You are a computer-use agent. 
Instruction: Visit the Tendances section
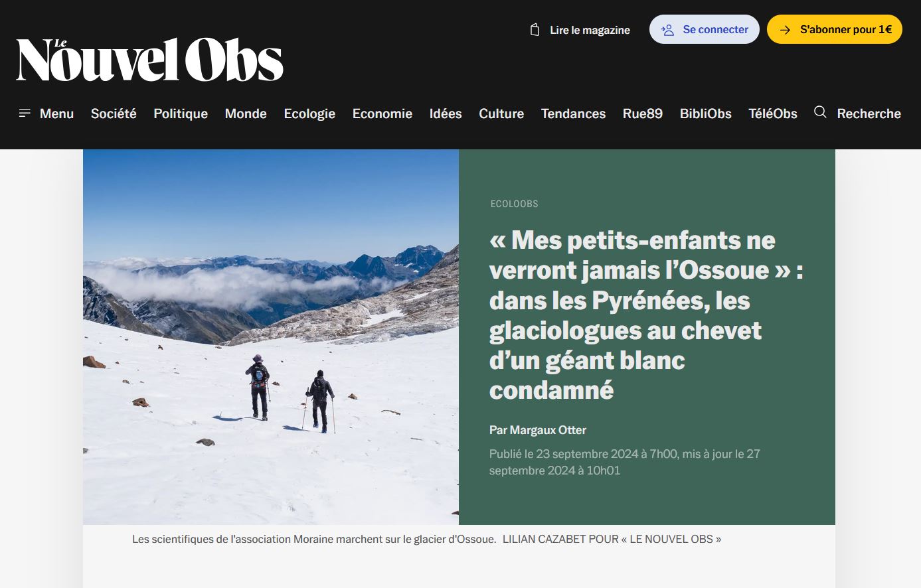573,113
